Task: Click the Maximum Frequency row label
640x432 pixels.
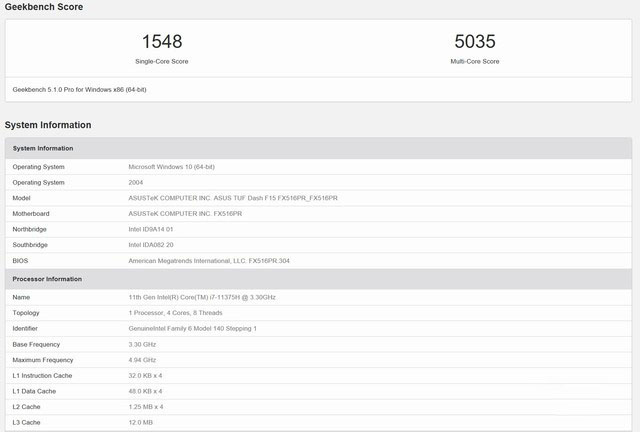Action: tap(42, 360)
